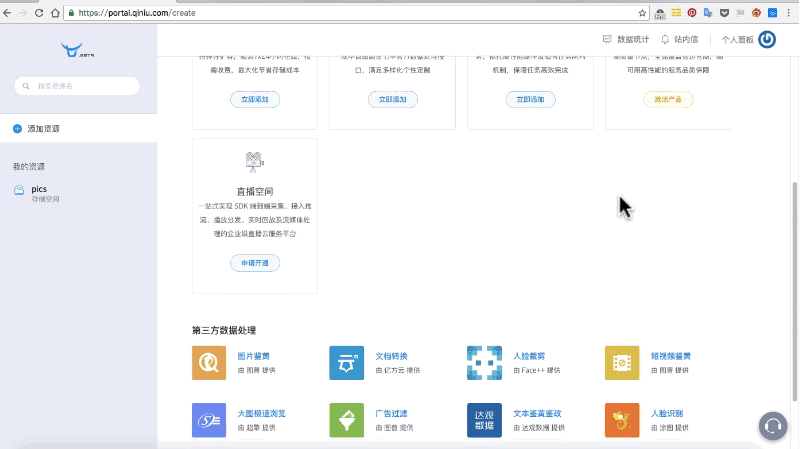The width and height of the screenshot is (800, 449).
Task: Open the 人脸裁剪 link
Action: coord(529,356)
